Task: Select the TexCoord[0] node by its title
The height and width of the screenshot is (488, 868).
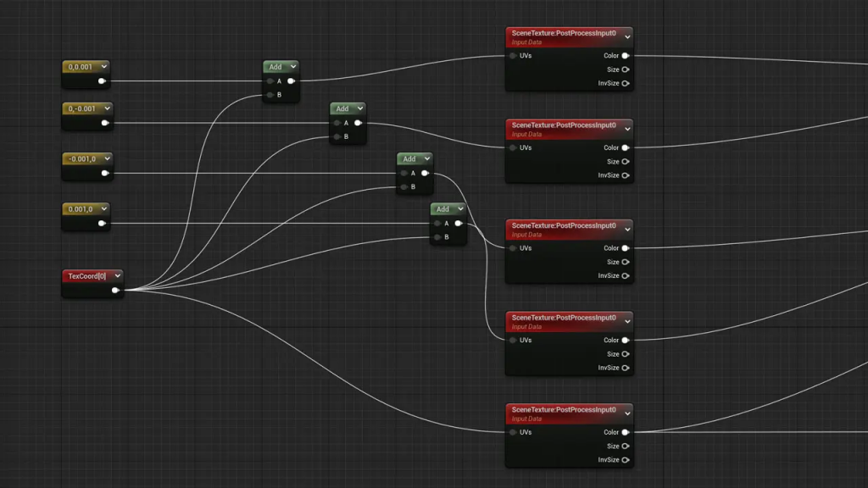Action: [86, 276]
